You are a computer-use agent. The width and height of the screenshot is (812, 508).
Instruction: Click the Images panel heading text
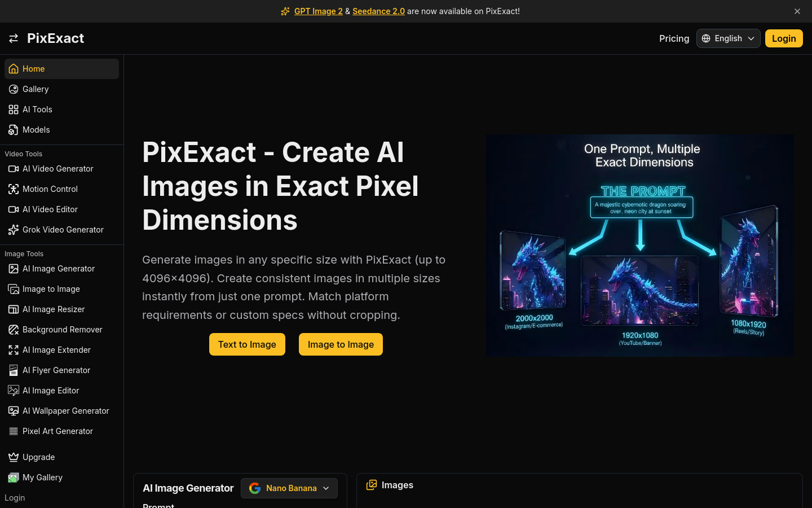tap(397, 485)
